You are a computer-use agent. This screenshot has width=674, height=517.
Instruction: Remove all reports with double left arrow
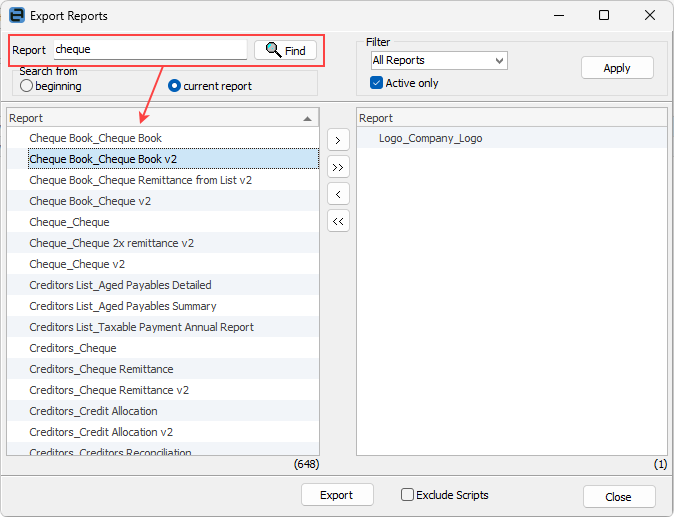pos(338,221)
